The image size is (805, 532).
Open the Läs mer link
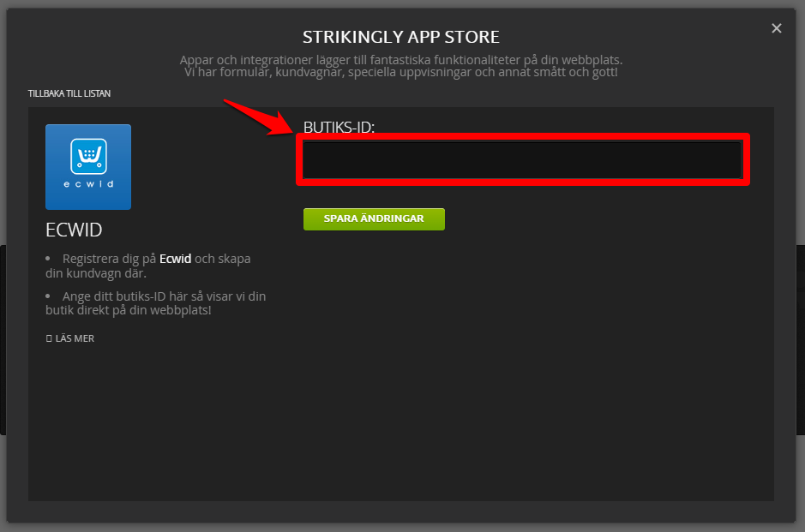tap(70, 338)
